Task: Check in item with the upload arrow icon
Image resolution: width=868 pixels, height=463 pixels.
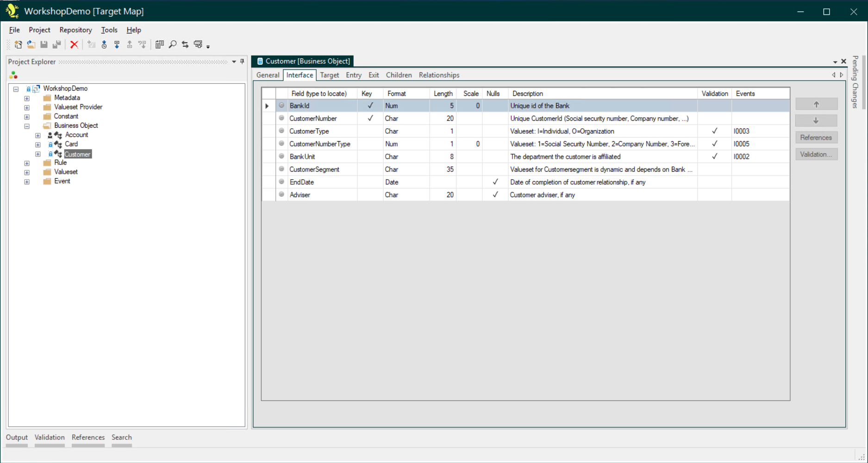Action: (x=130, y=44)
